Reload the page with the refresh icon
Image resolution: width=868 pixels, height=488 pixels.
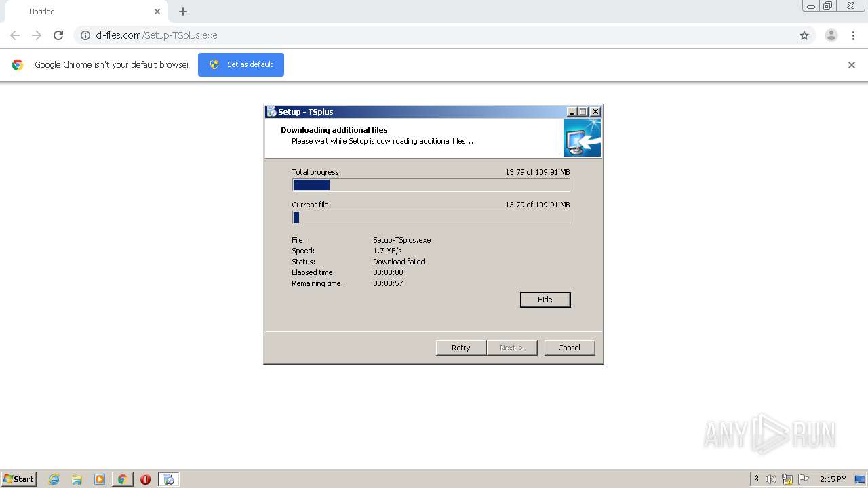[58, 35]
